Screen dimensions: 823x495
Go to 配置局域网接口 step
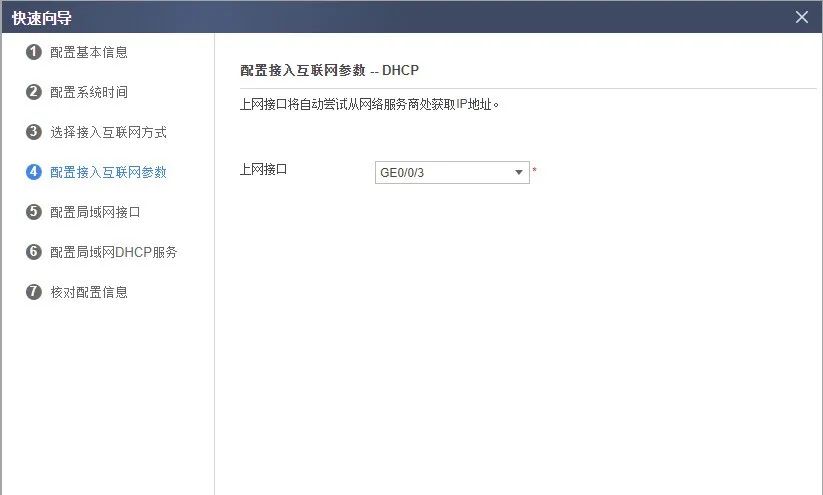[95, 212]
